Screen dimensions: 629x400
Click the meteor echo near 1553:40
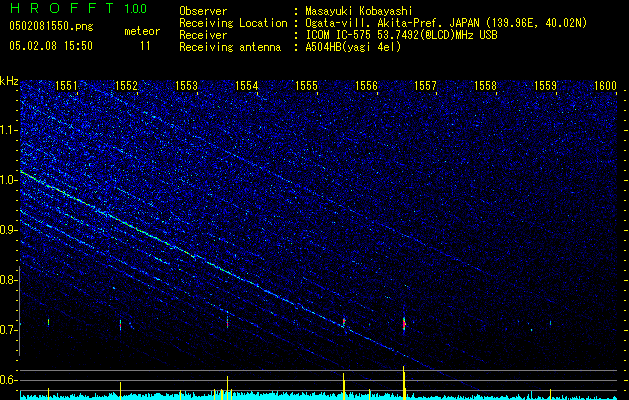pos(227,322)
